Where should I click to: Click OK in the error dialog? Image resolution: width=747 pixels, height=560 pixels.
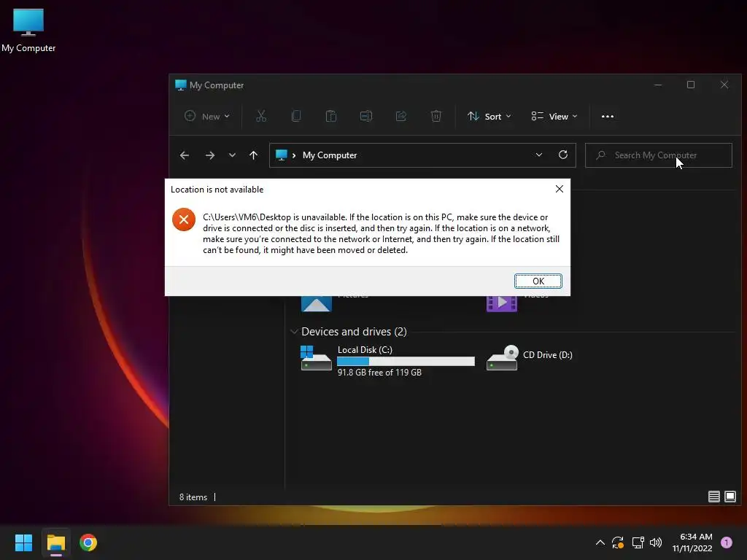[538, 281]
